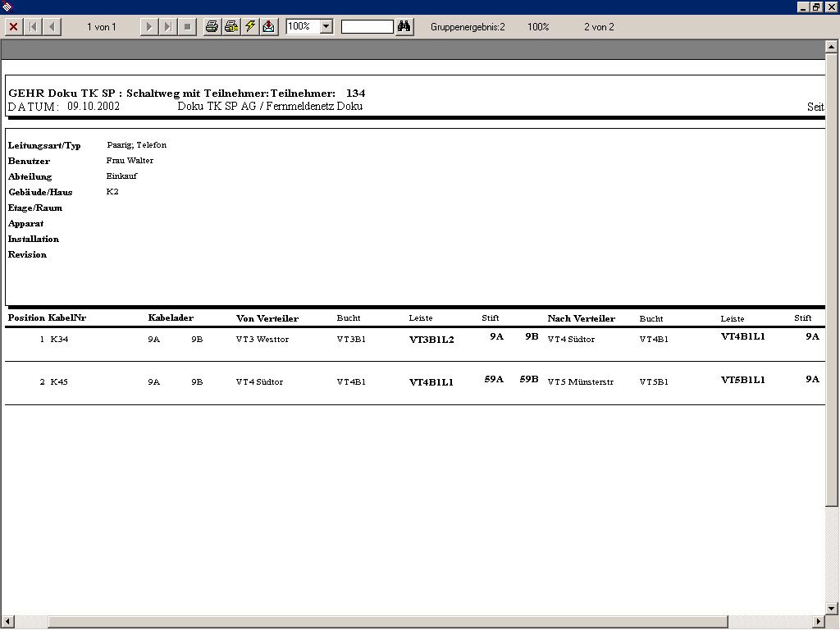
Task: Close the report with the red X button
Action: 14,27
